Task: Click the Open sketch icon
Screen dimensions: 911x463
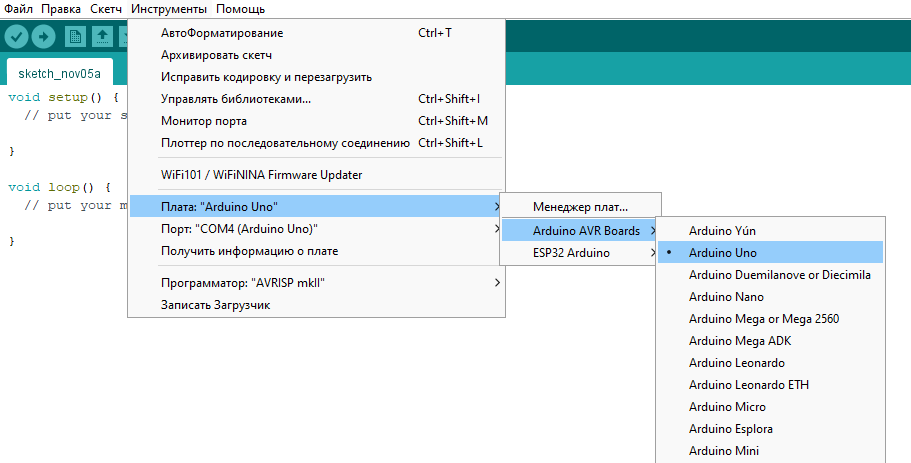Action: click(x=103, y=37)
